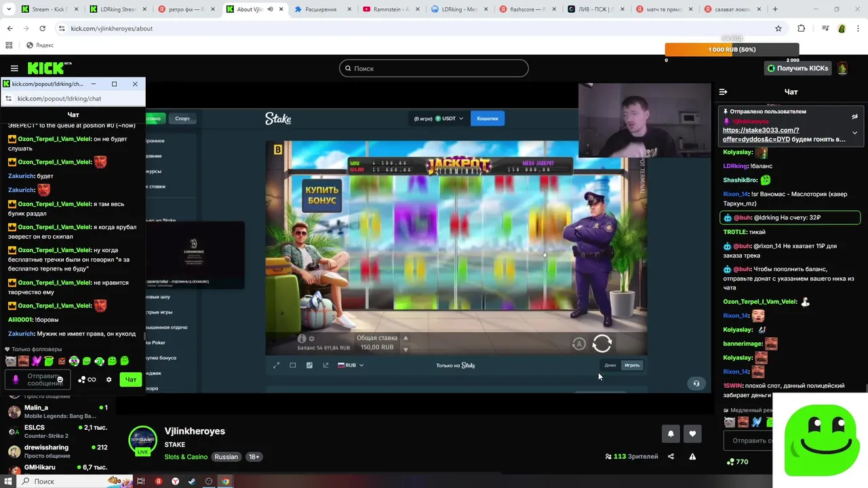Open OBS from the taskbar
The width and height of the screenshot is (868, 488).
click(209, 481)
